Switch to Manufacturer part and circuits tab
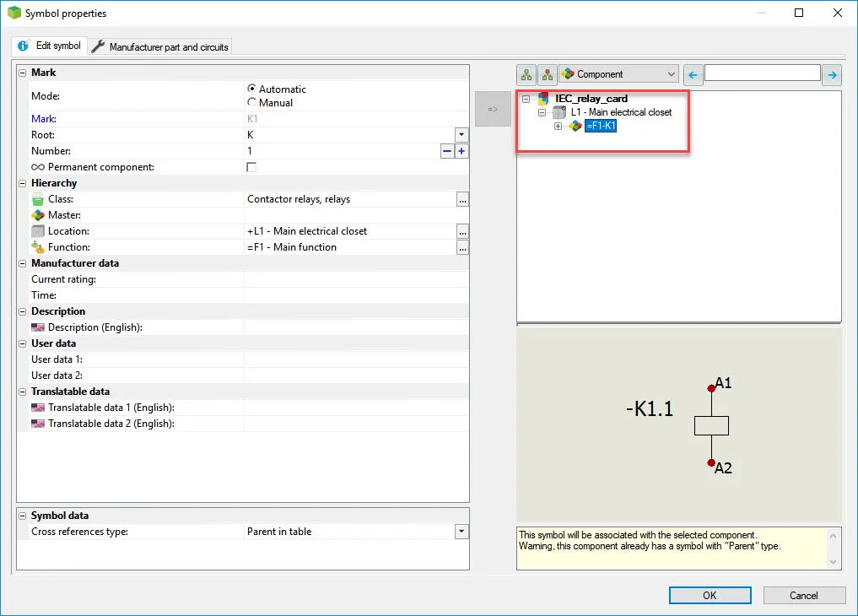858x616 pixels. [x=160, y=46]
